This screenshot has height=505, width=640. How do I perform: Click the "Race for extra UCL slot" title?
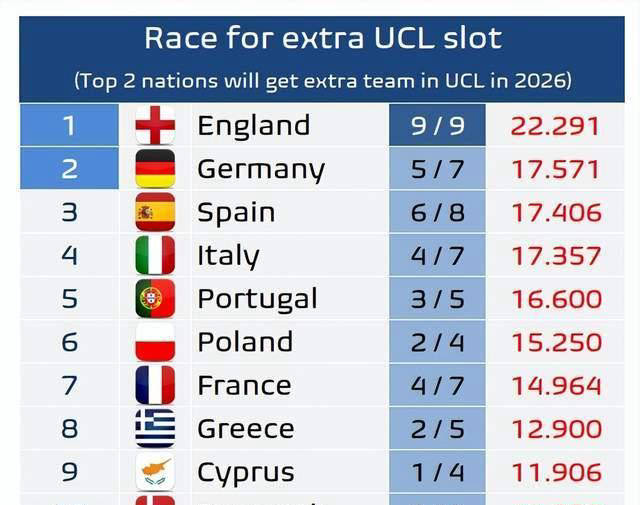322,39
